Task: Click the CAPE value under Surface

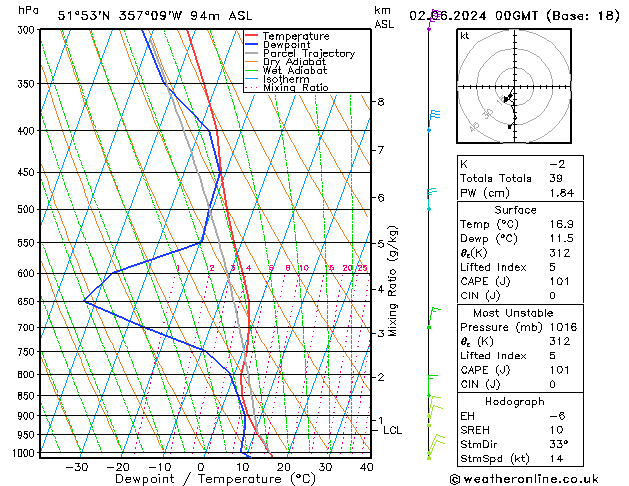Action: click(x=560, y=281)
